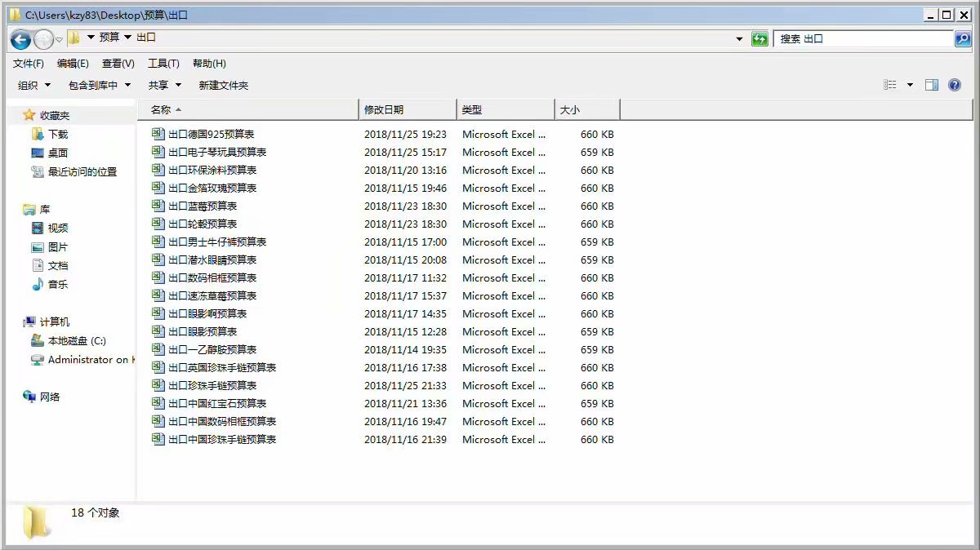Screen dimensions: 980x550
Task: Expand the view options dropdown arrow
Action: (910, 85)
